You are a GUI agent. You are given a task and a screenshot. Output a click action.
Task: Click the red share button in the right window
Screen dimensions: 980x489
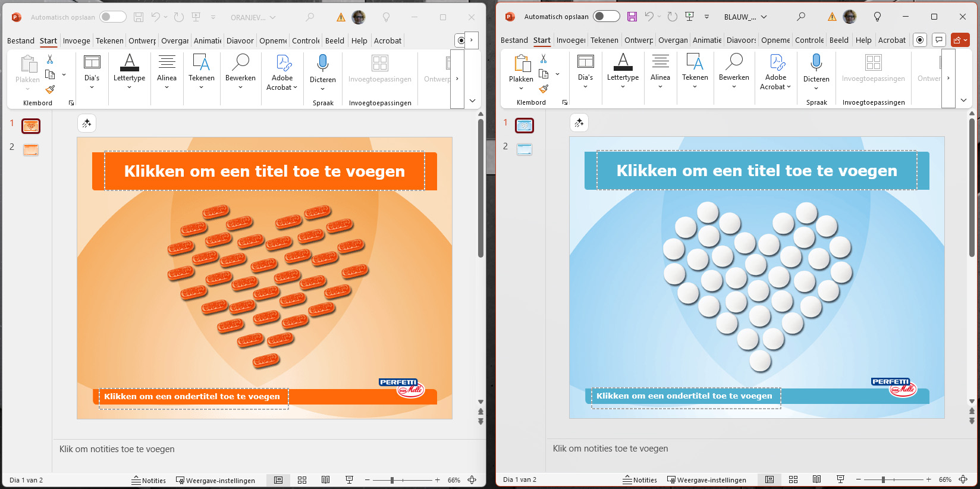tap(960, 40)
